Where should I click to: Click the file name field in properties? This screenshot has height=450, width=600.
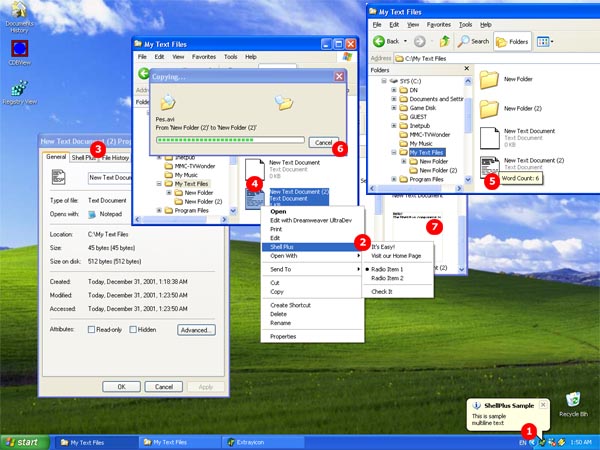[109, 178]
